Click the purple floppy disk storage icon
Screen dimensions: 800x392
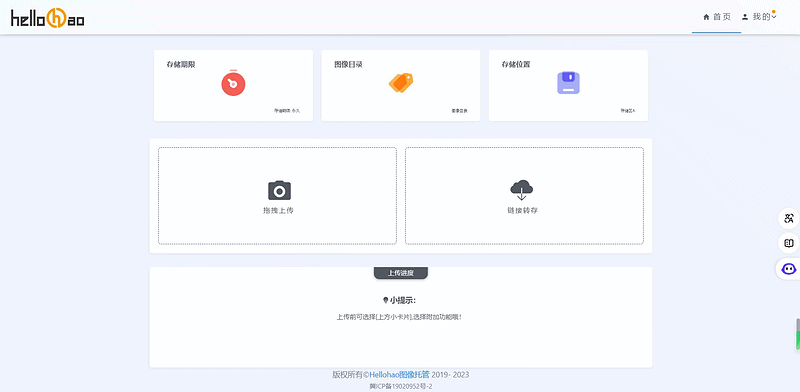click(568, 83)
